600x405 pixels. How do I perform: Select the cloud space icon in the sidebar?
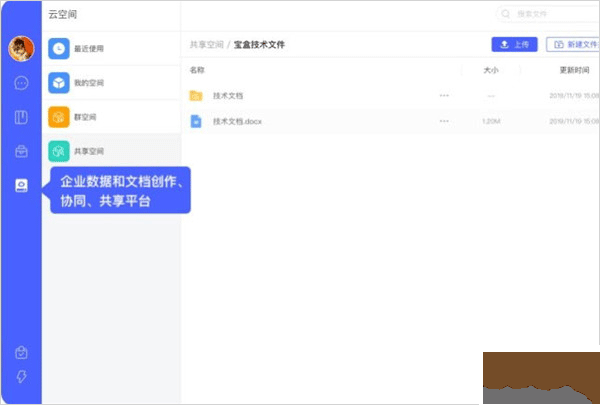(x=21, y=185)
